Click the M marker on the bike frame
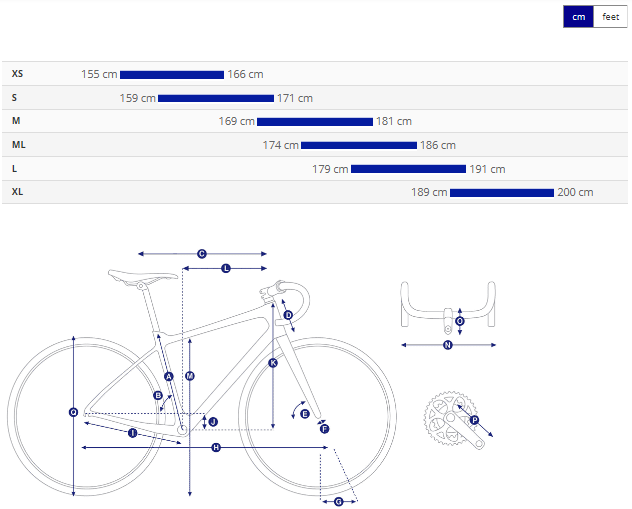Image resolution: width=632 pixels, height=509 pixels. coord(190,375)
